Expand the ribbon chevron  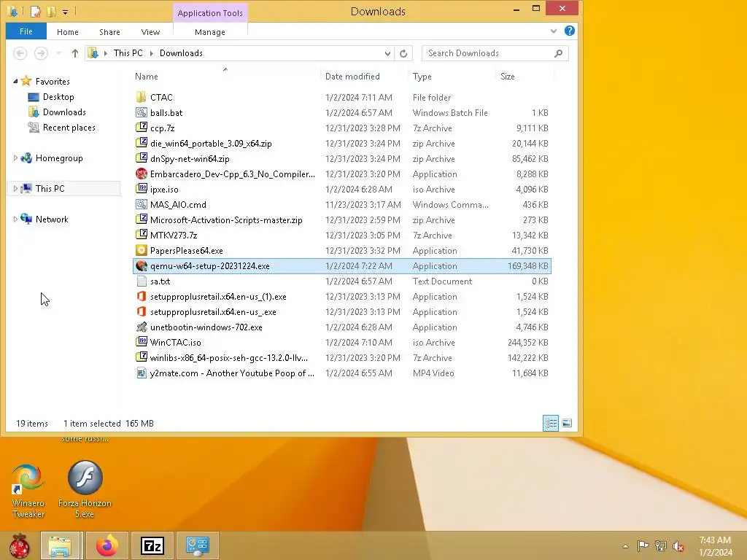(554, 31)
